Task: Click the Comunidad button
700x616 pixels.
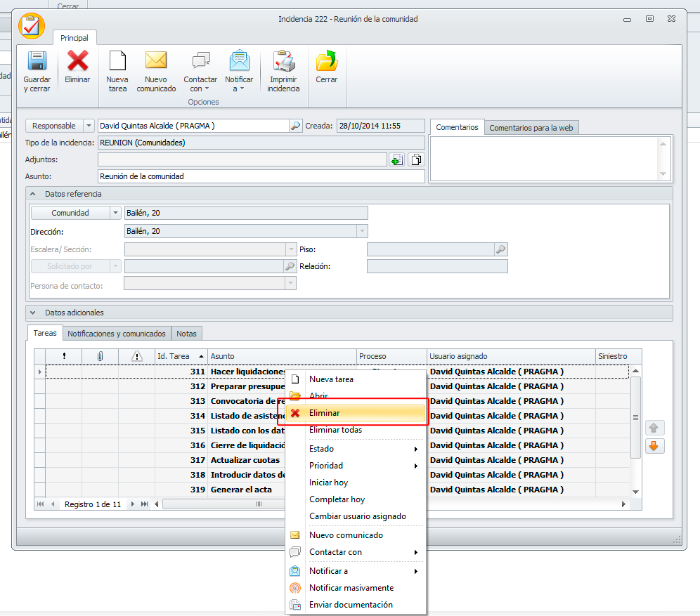Action: 70,213
